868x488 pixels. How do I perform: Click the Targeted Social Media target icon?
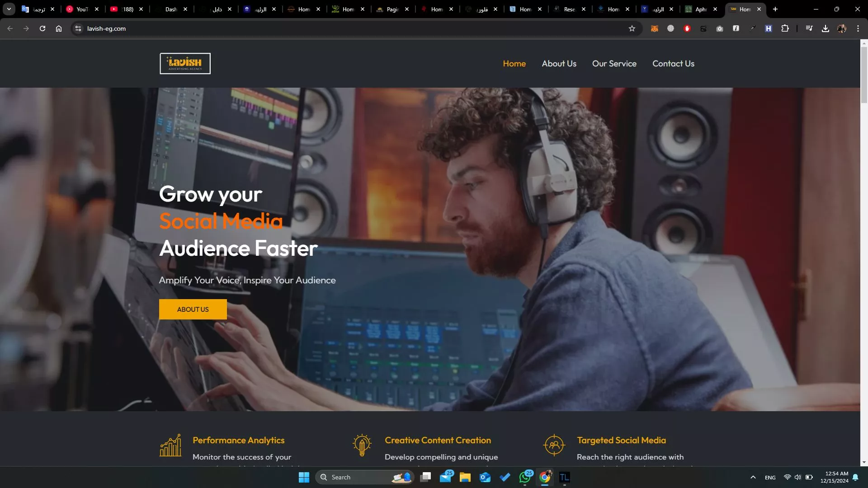(x=554, y=446)
